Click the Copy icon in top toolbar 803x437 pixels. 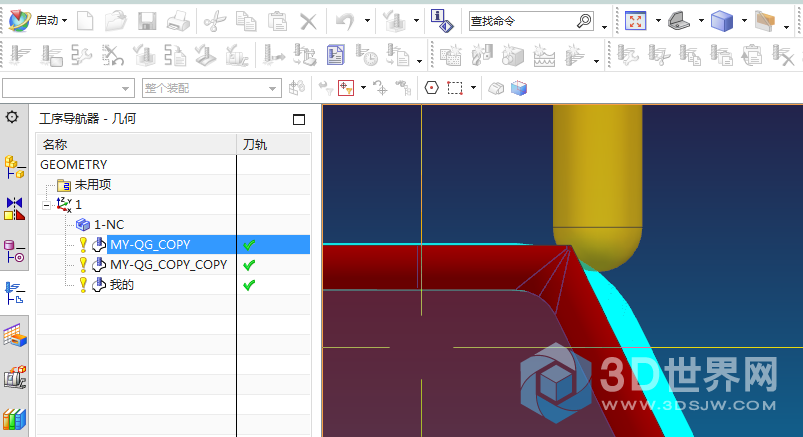coord(246,21)
